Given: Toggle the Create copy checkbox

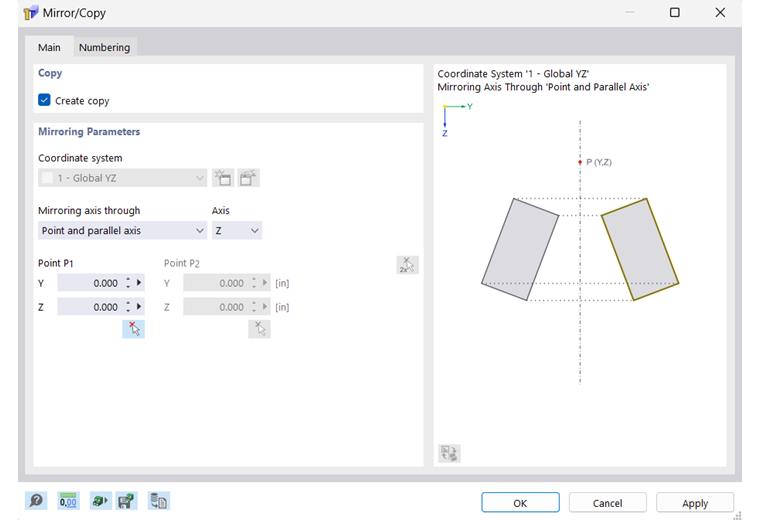Looking at the screenshot, I should click(x=45, y=100).
